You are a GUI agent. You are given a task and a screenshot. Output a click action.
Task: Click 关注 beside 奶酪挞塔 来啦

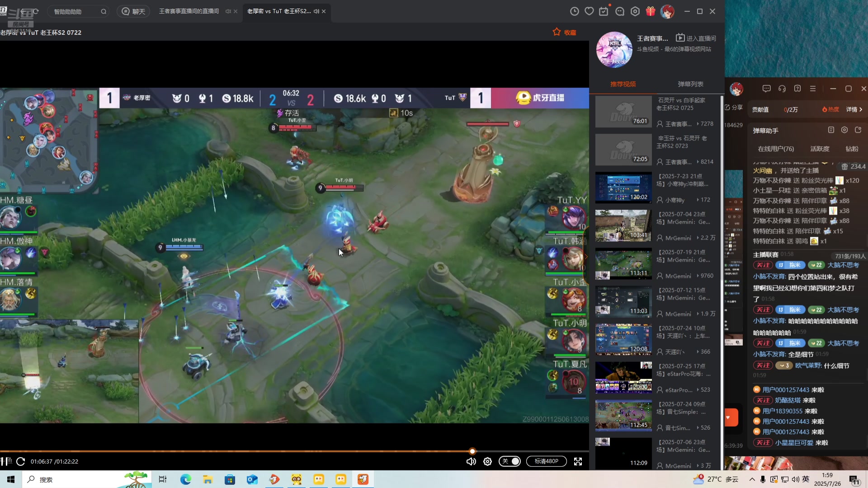(x=763, y=400)
